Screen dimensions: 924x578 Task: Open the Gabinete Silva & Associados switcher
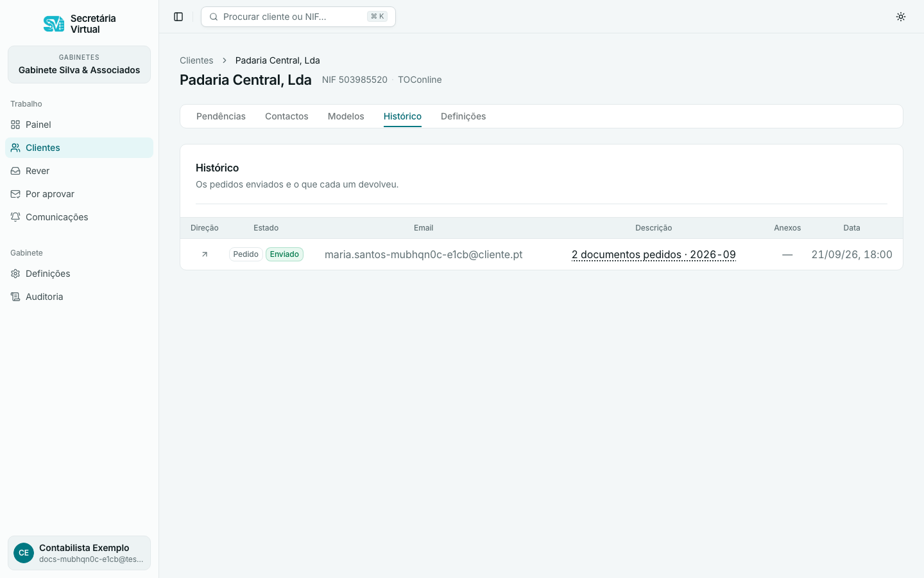(x=79, y=64)
